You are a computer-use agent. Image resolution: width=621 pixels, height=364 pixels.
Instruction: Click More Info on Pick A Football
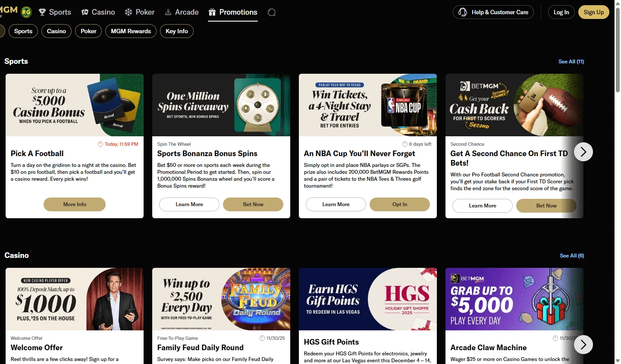pos(75,204)
